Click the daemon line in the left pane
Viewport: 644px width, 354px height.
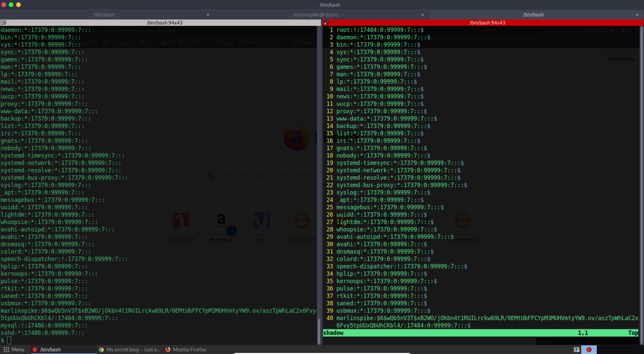46,30
